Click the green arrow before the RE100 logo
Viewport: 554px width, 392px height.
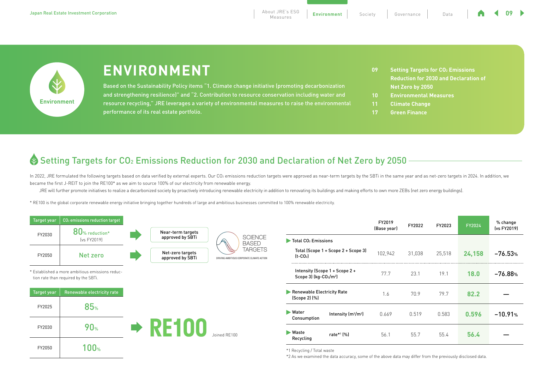tap(137, 327)
